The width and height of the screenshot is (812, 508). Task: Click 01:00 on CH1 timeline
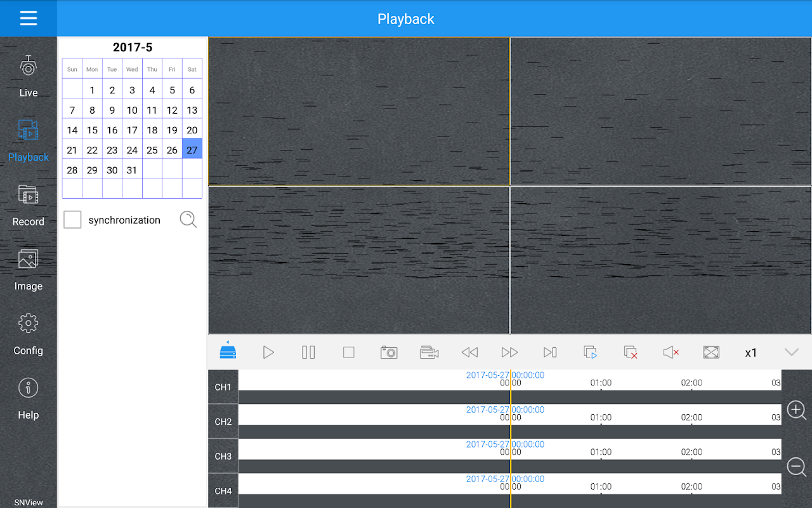pos(601,383)
